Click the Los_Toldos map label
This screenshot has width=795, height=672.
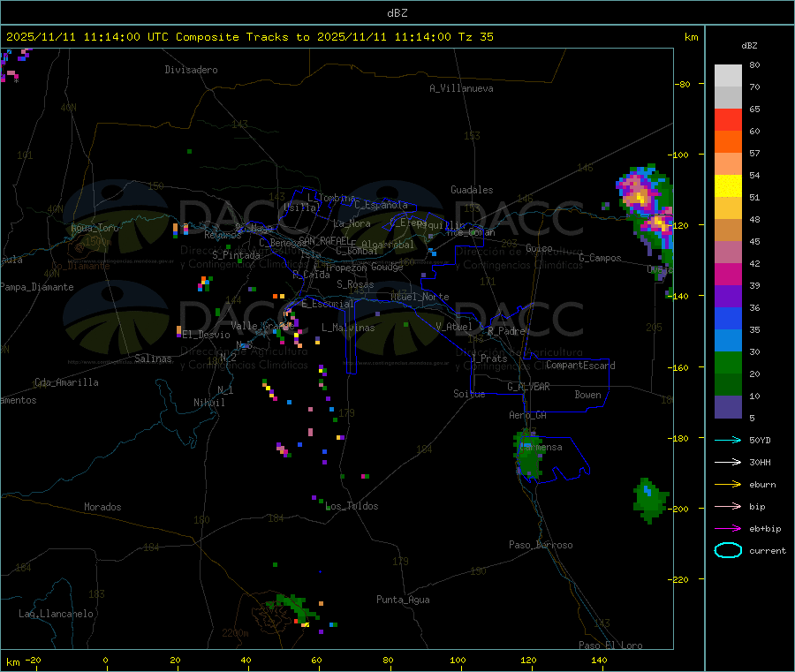352,506
